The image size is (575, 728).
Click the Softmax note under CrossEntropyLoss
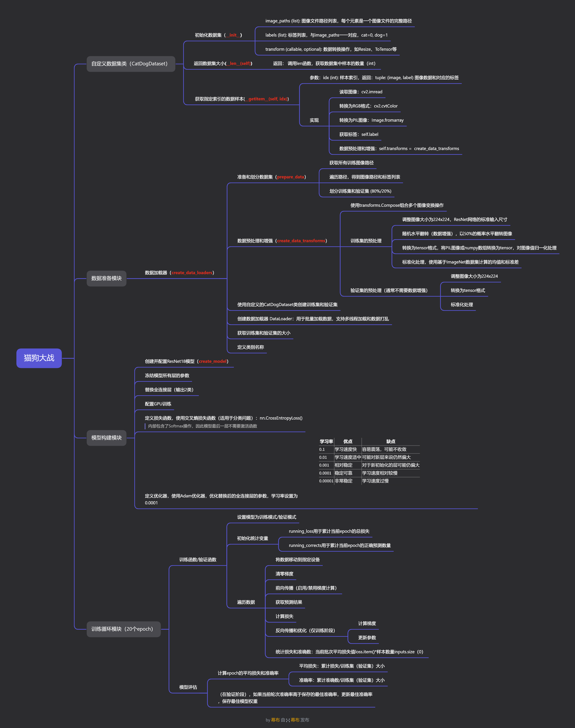click(x=202, y=426)
